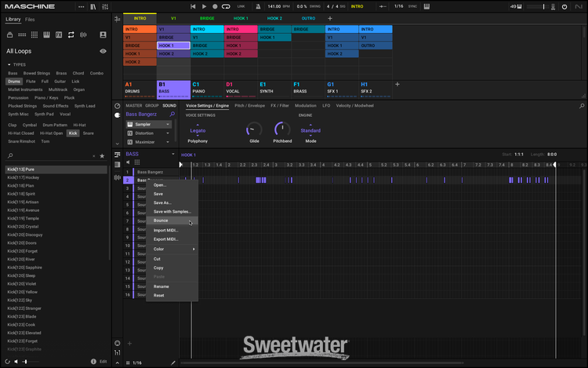This screenshot has width=588, height=368.
Task: Add a new scene with the plus button
Action: pyautogui.click(x=329, y=18)
